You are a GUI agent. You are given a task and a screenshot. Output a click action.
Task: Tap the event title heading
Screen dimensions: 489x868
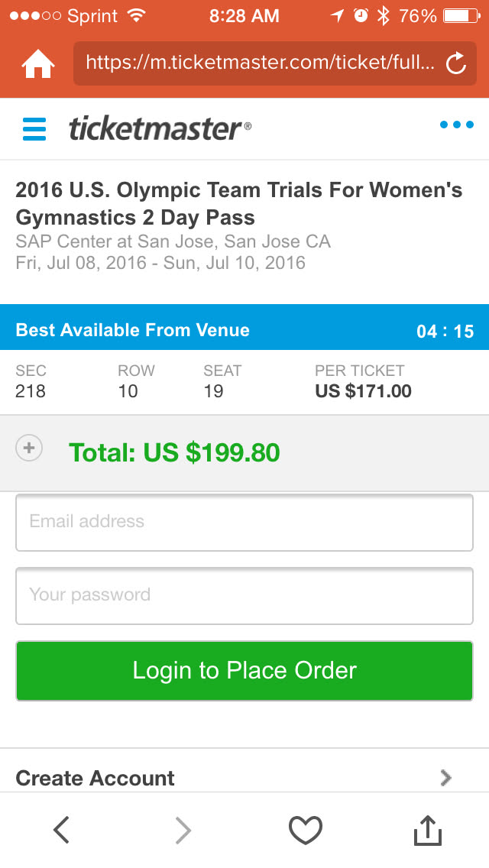[238, 203]
